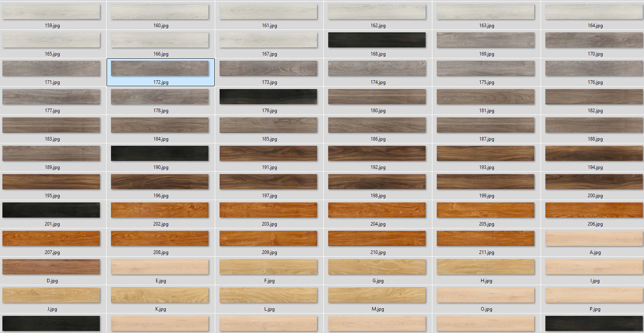This screenshot has width=644, height=333.
Task: Select the 170.jpg gray wood thumbnail
Action: point(594,40)
